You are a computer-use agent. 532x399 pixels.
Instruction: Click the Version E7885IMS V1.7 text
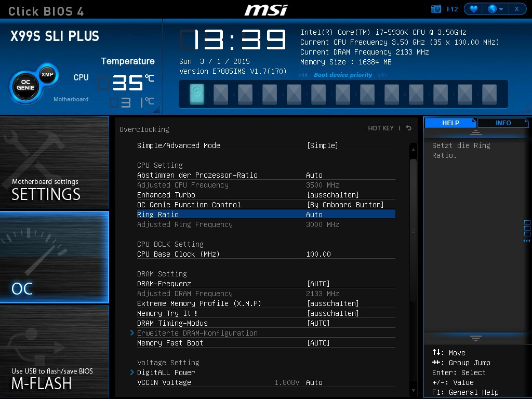233,71
